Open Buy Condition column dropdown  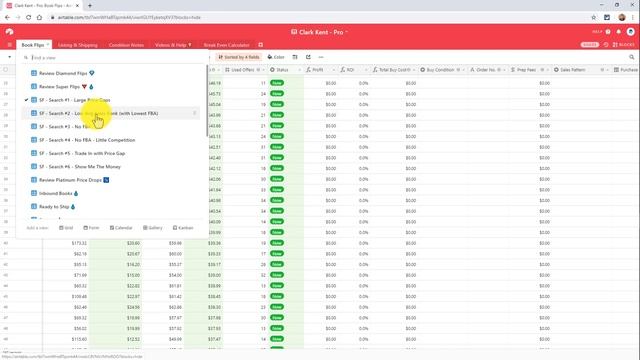click(464, 70)
